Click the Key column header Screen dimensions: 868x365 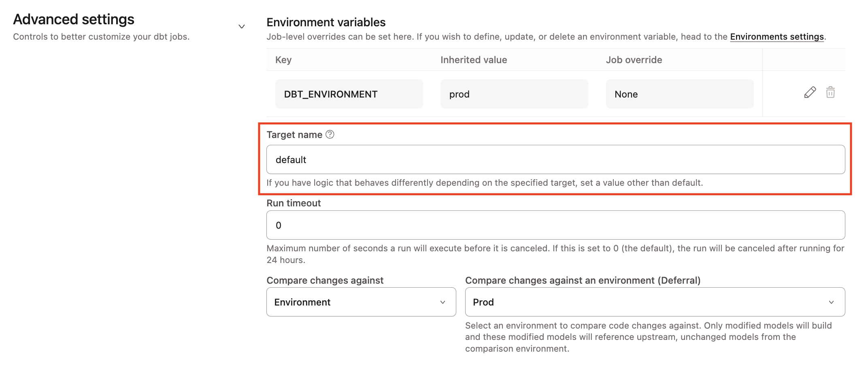pos(283,59)
